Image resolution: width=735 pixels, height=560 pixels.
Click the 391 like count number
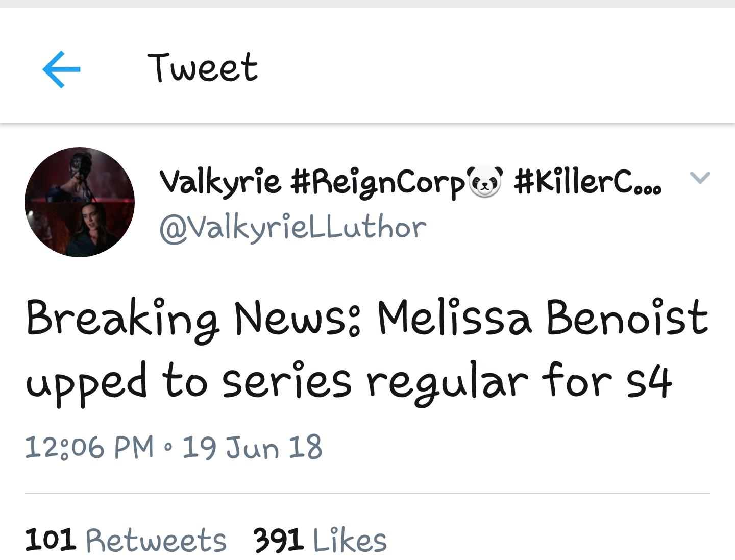click(x=279, y=540)
